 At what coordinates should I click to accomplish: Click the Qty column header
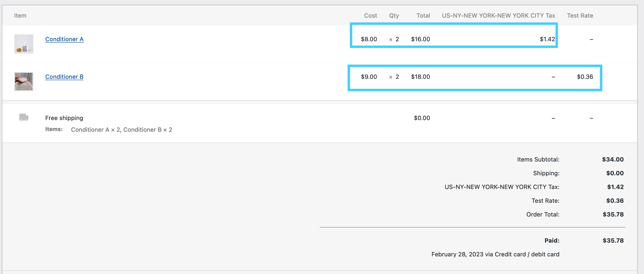(x=394, y=16)
